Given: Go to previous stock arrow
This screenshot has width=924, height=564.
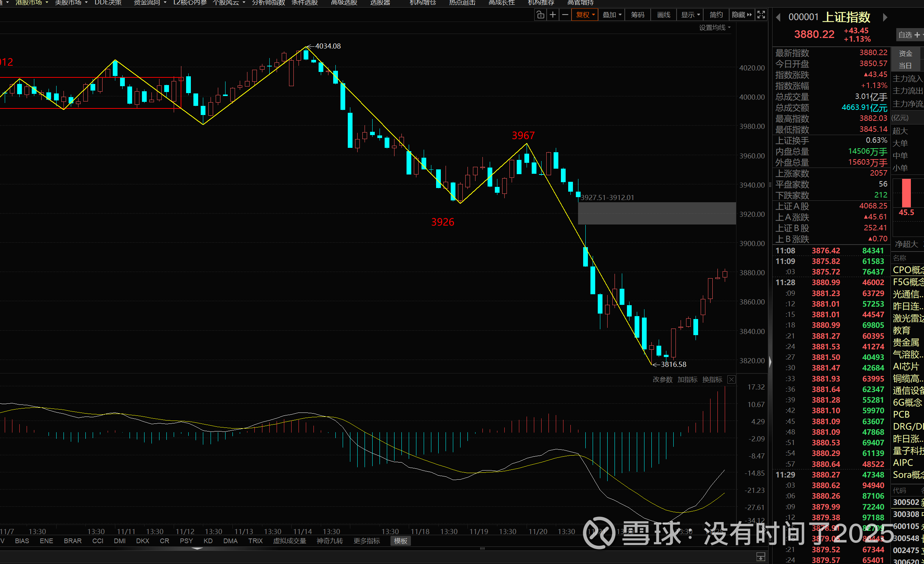Looking at the screenshot, I should click(778, 17).
